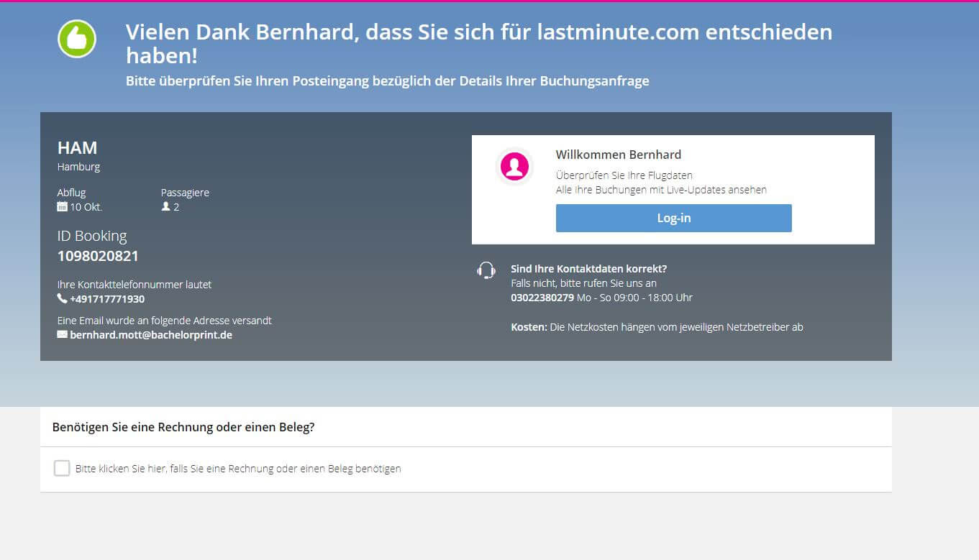Viewport: 979px width, 560px height.
Task: Click the Kosten network charges note
Action: click(657, 327)
